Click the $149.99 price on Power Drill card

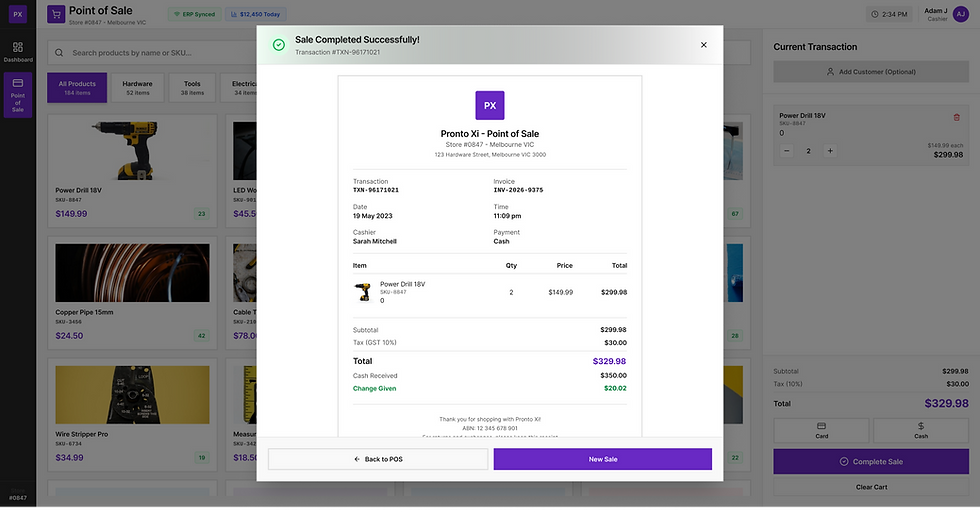[71, 214]
